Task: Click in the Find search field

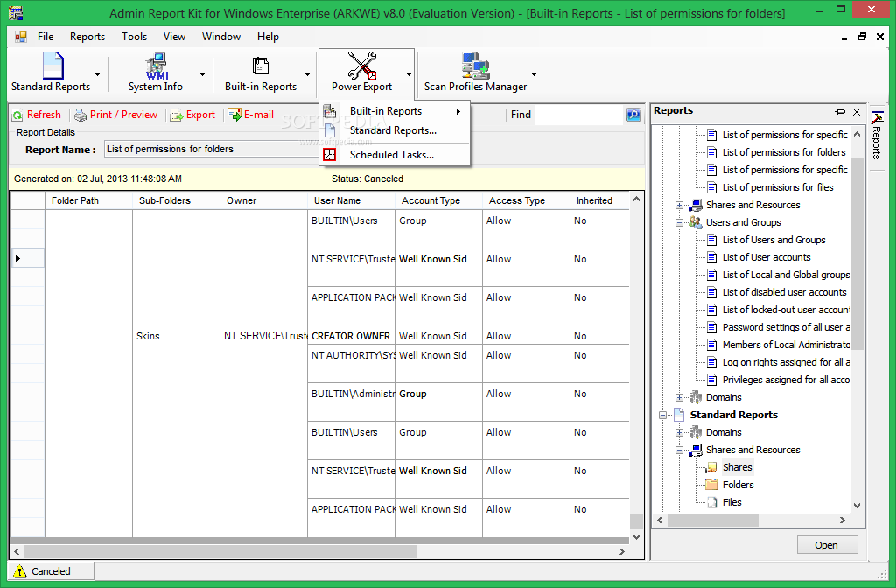Action: click(579, 115)
